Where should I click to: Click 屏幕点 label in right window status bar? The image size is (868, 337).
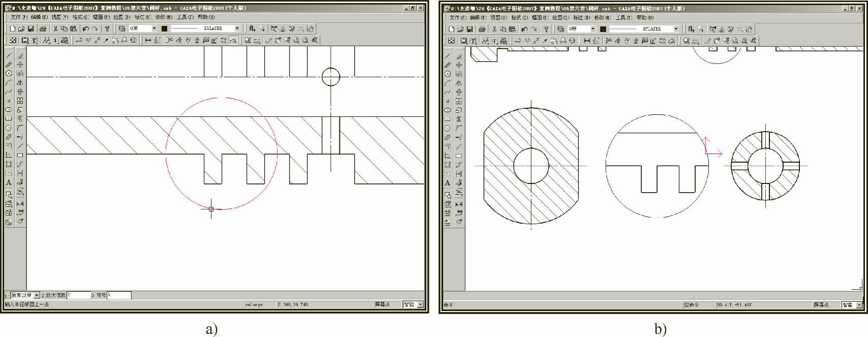(821, 305)
